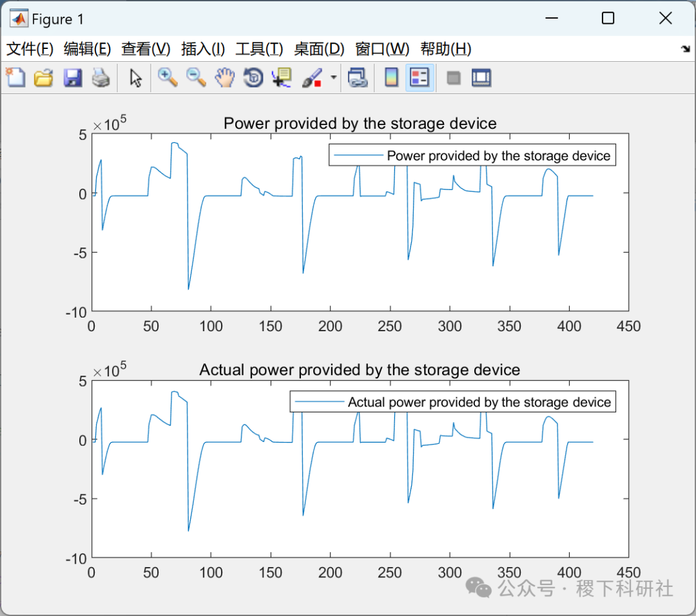Enable the Rotate 3D tool
696x616 pixels.
pyautogui.click(x=253, y=78)
